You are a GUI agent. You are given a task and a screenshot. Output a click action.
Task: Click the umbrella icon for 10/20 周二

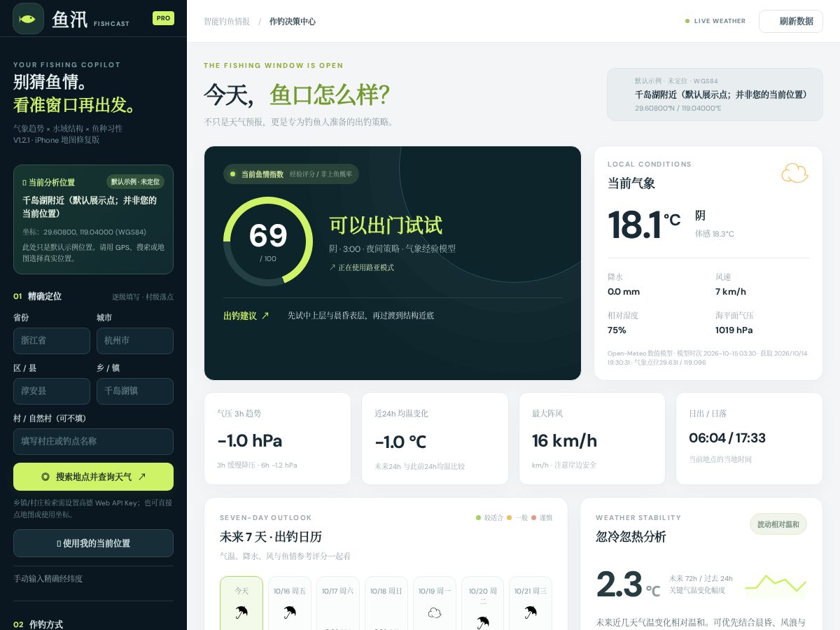[x=483, y=622]
